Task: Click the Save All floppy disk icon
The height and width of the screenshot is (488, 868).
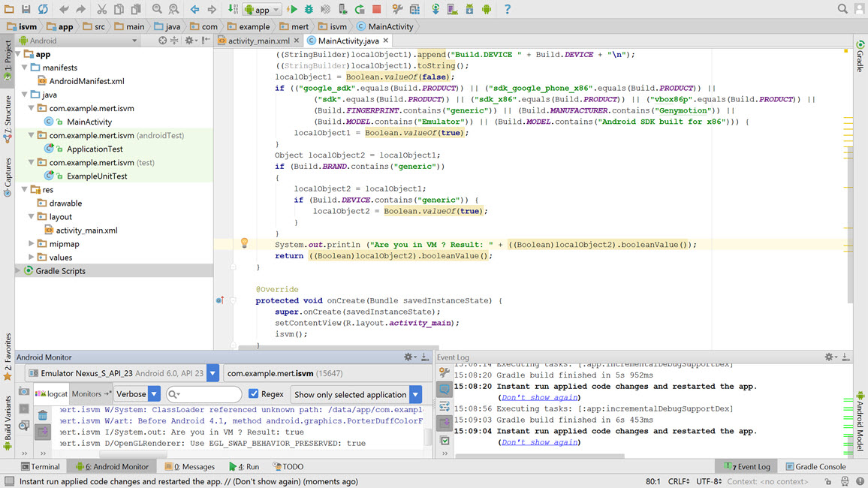Action: (x=26, y=9)
